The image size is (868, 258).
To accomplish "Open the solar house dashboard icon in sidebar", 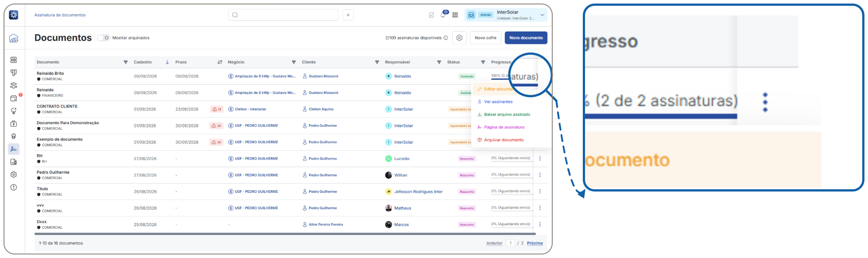I will point(14,39).
